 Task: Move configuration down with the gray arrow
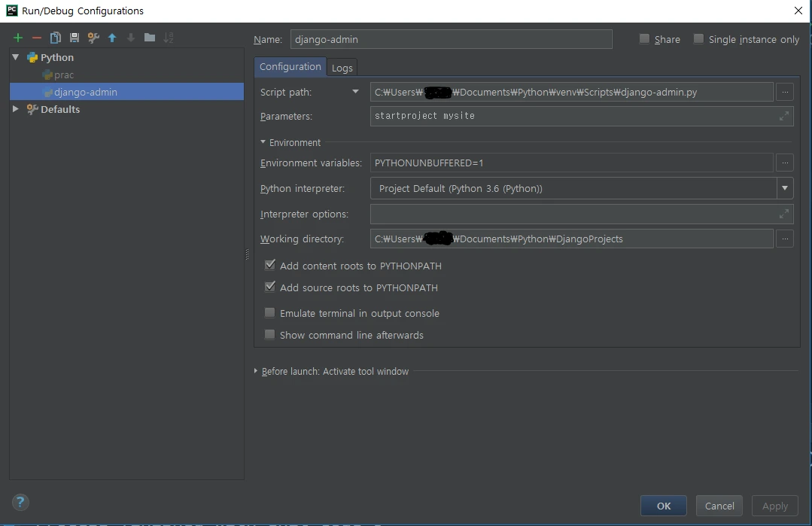tap(131, 38)
